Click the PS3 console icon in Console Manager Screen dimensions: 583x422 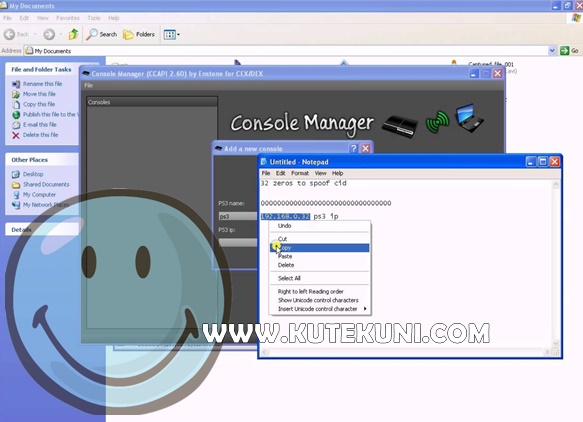click(400, 126)
